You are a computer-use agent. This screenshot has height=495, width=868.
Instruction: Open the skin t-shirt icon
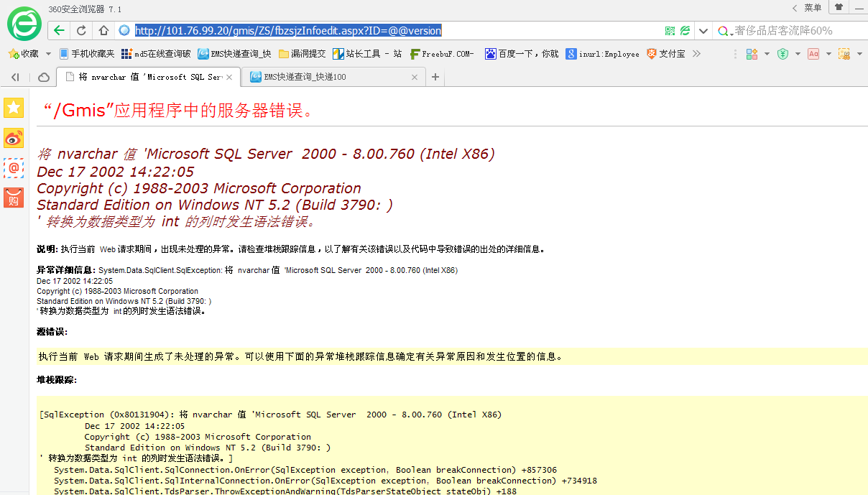(x=838, y=7)
